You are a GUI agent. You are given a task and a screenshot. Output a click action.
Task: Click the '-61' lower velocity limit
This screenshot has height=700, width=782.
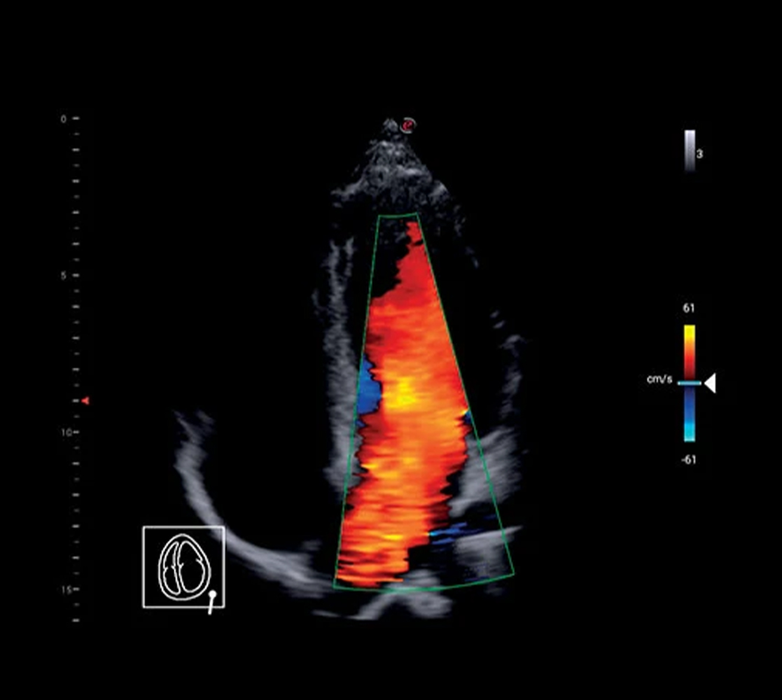tap(689, 460)
